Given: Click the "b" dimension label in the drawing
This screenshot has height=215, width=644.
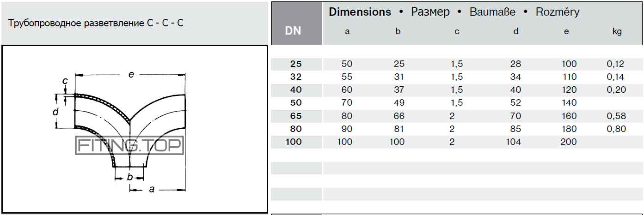Looking at the screenshot, I should tap(129, 177).
